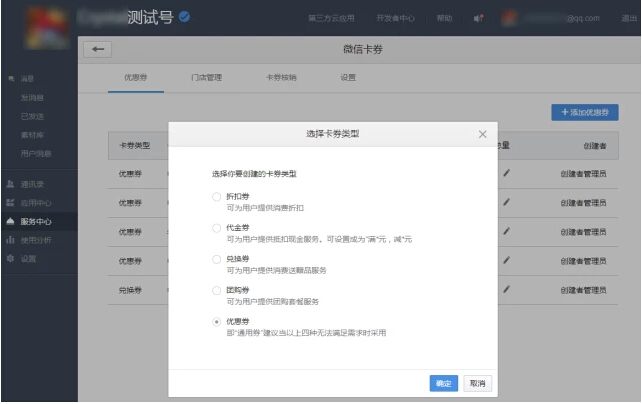Select the 优惠券 radio option
The image size is (642, 404).
pos(216,321)
